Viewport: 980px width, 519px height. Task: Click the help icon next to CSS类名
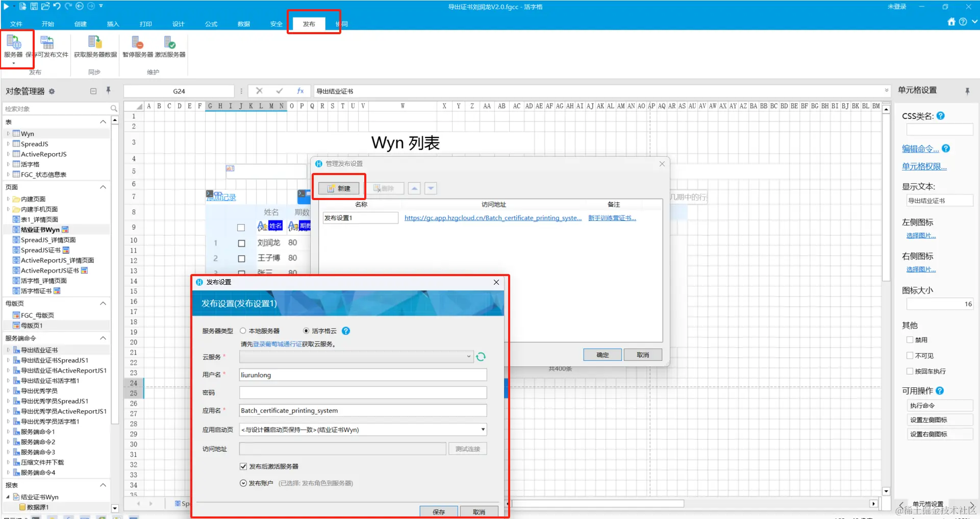pyautogui.click(x=941, y=116)
